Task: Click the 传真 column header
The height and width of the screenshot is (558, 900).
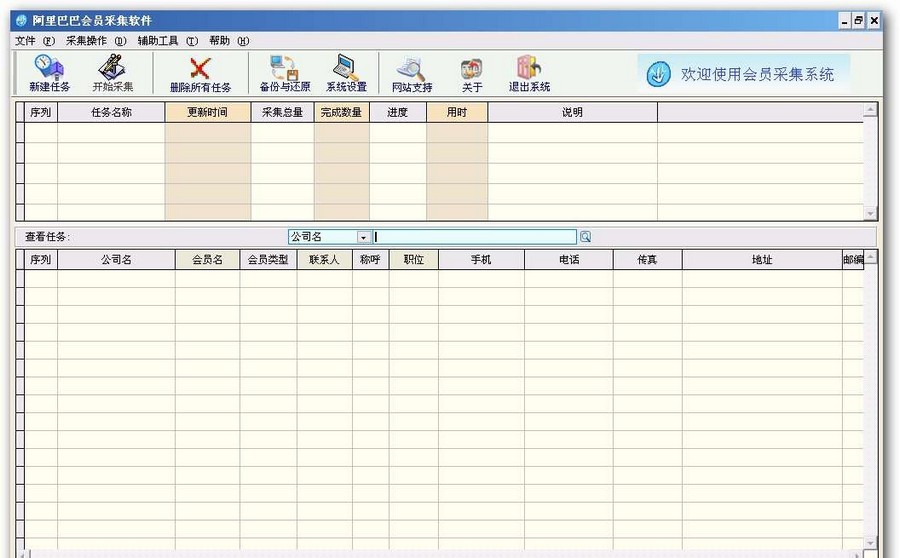Action: [x=647, y=259]
